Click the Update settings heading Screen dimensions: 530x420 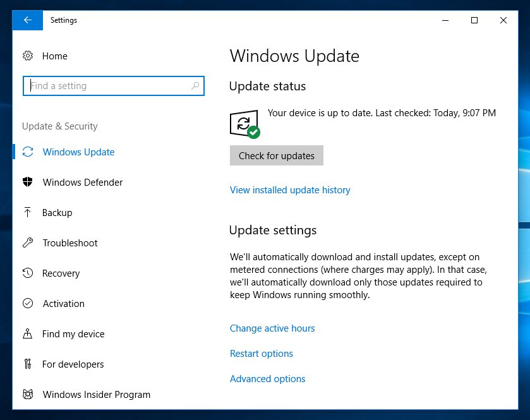pos(273,230)
